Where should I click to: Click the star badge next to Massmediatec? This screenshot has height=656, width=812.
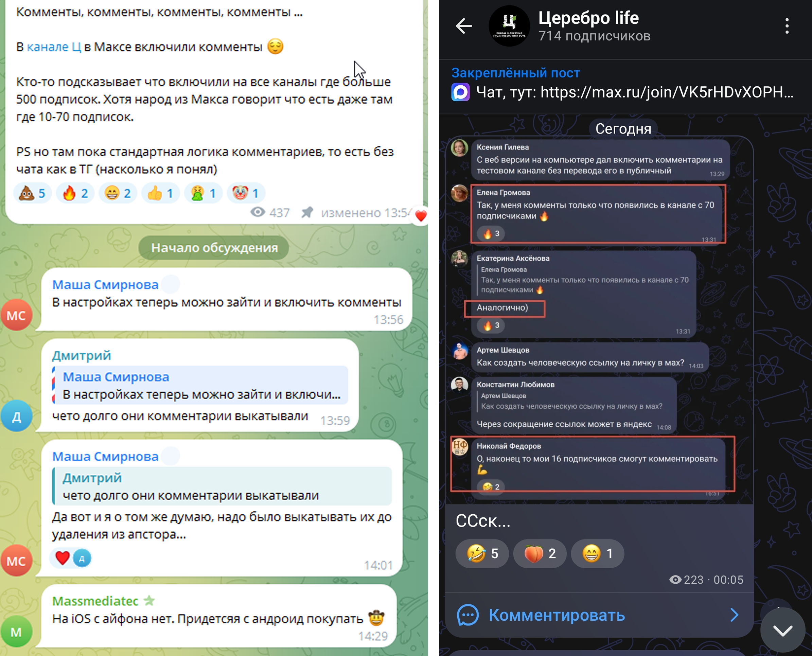[x=149, y=600]
